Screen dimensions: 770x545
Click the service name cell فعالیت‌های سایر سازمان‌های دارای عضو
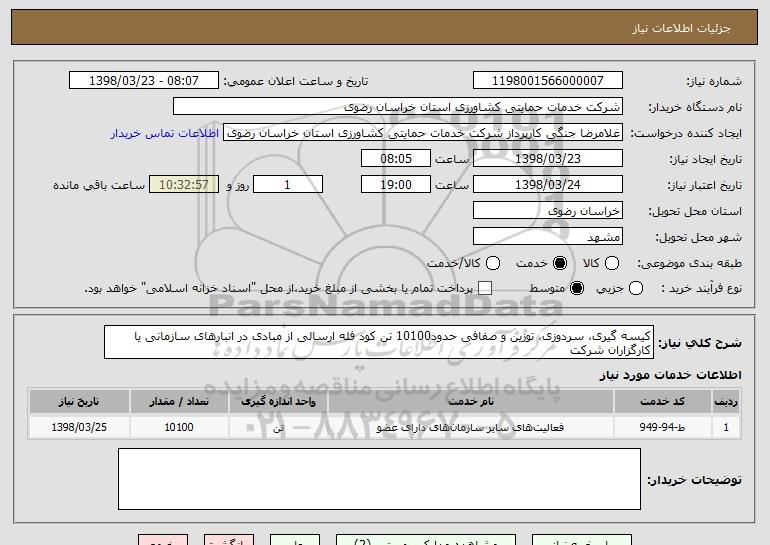[471, 427]
